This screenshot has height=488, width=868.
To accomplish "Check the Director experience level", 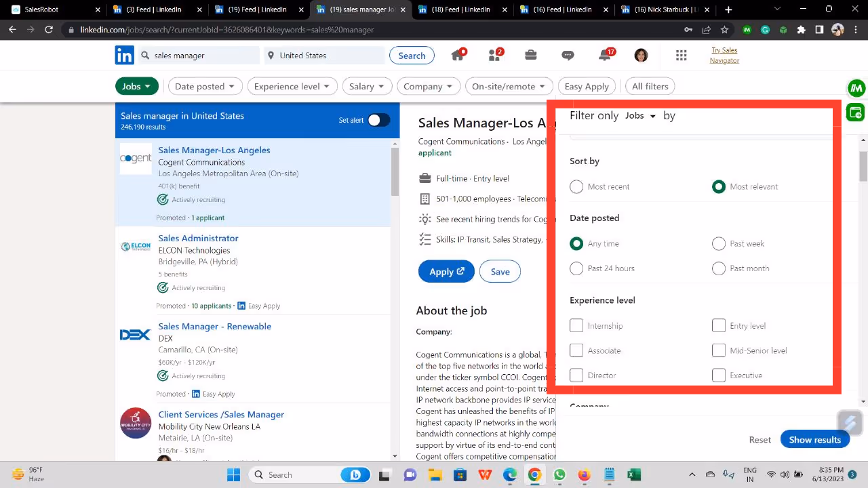I will pos(576,375).
